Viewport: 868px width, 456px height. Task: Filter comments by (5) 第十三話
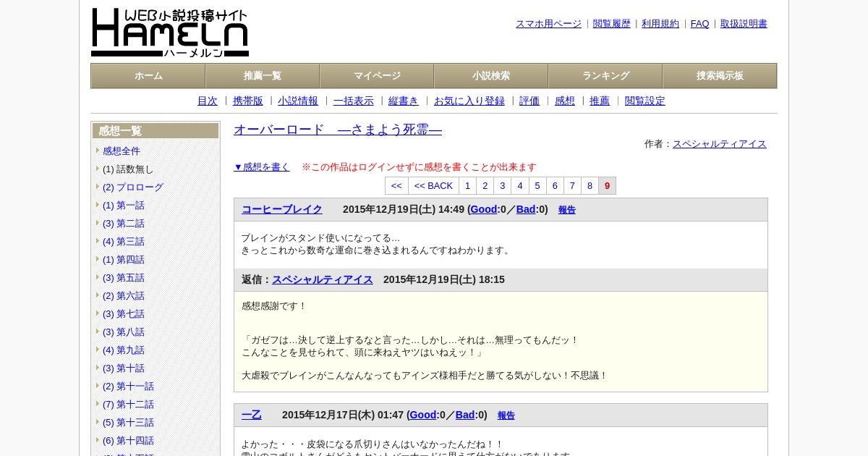pos(128,423)
